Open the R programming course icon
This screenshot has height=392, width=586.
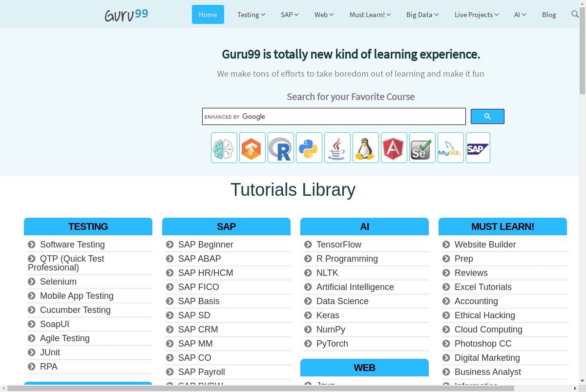(281, 147)
